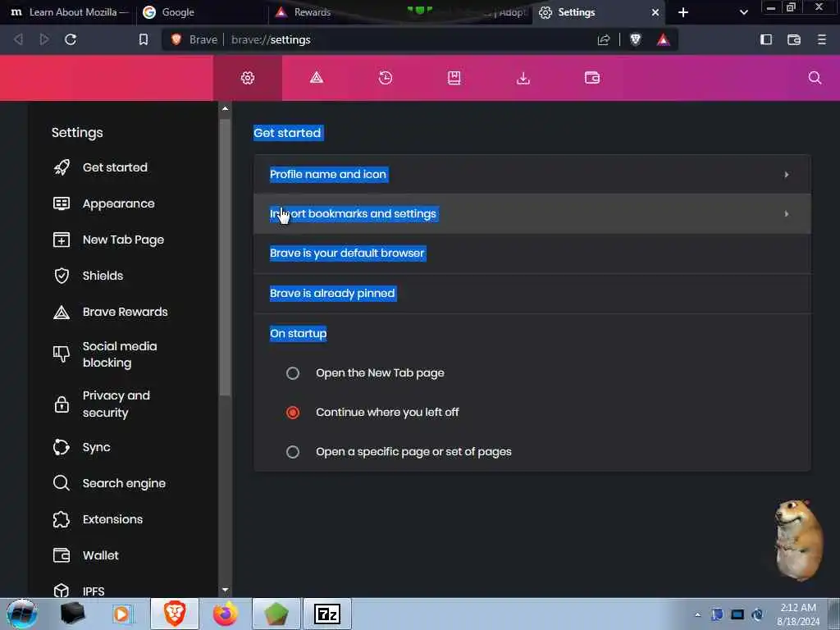This screenshot has height=630, width=840.
Task: Click the search settings magnifier icon
Action: pos(815,78)
